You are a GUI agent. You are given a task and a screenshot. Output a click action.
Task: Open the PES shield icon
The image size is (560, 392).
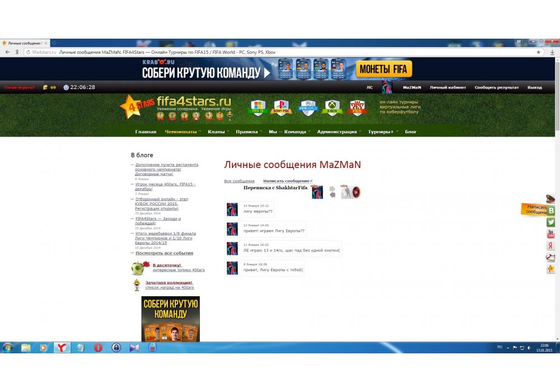(x=357, y=107)
